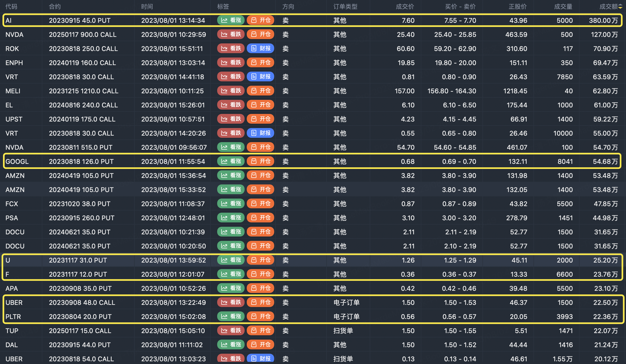The height and width of the screenshot is (364, 626).
Task: Select ticker APA
Action: coord(12,288)
